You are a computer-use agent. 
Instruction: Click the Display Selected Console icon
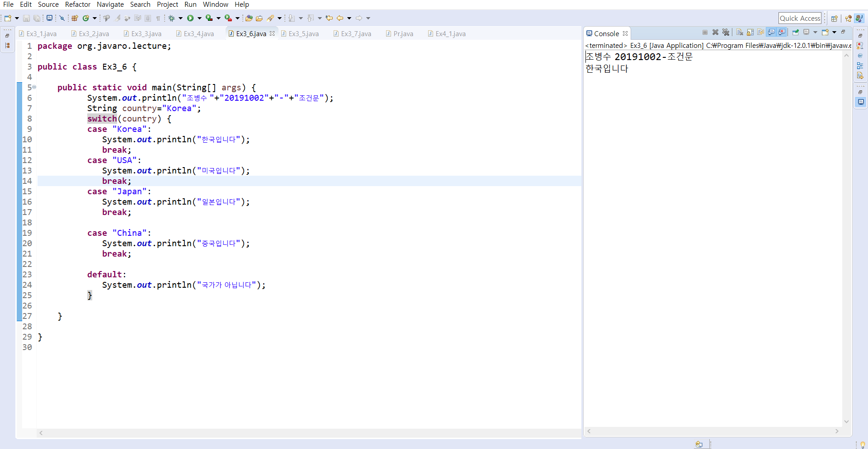coord(807,32)
